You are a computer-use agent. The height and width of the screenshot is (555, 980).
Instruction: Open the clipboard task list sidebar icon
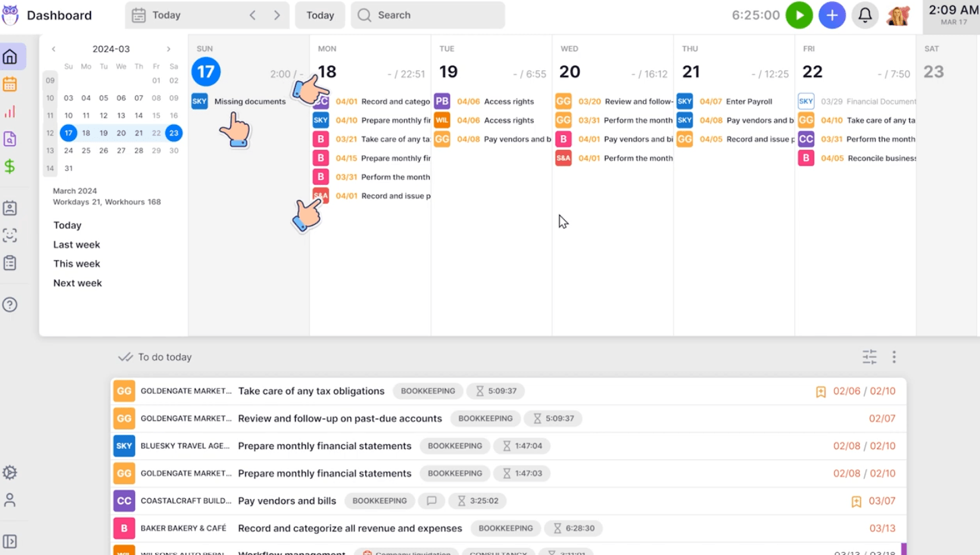[x=10, y=263]
